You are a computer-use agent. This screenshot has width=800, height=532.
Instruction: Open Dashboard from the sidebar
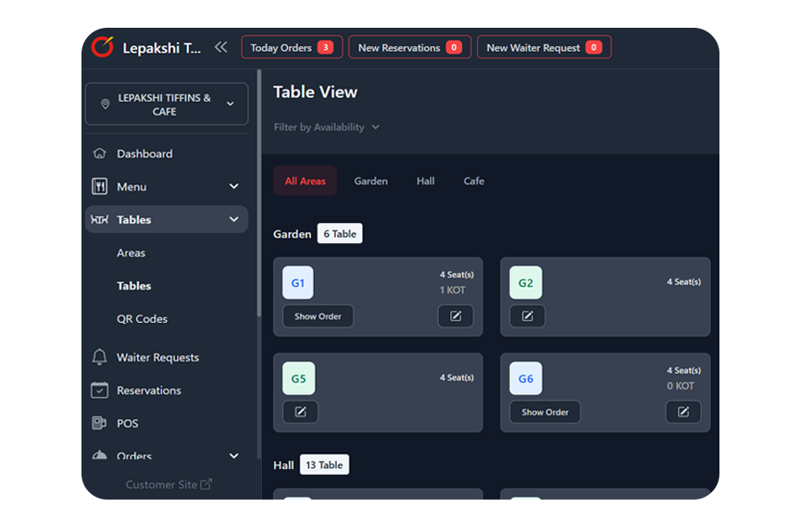pyautogui.click(x=144, y=154)
